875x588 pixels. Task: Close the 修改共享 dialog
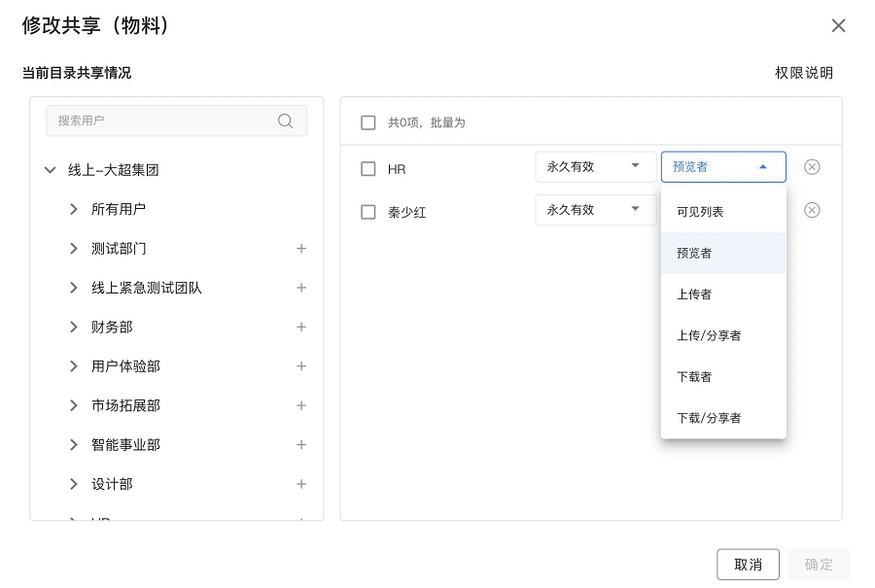(x=838, y=26)
